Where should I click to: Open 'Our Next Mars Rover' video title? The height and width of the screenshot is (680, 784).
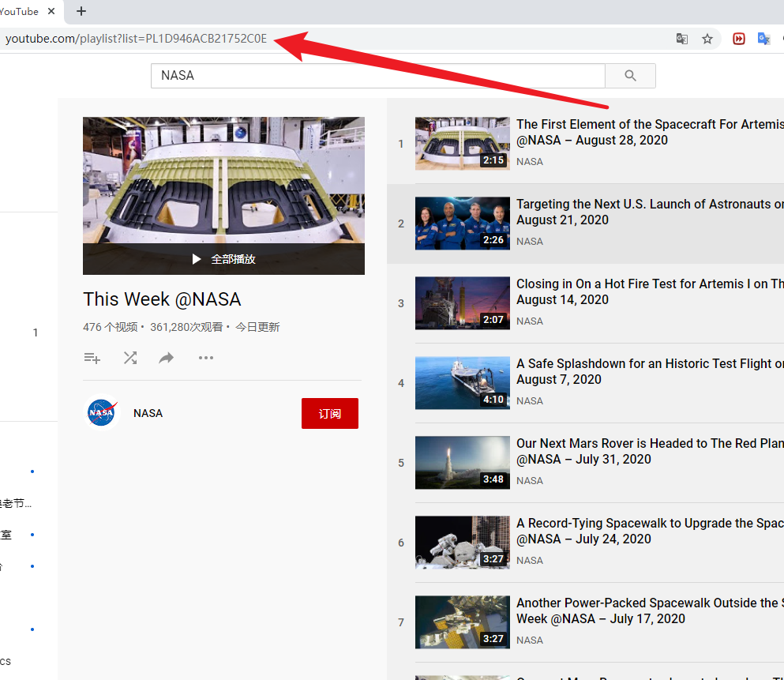(x=650, y=451)
